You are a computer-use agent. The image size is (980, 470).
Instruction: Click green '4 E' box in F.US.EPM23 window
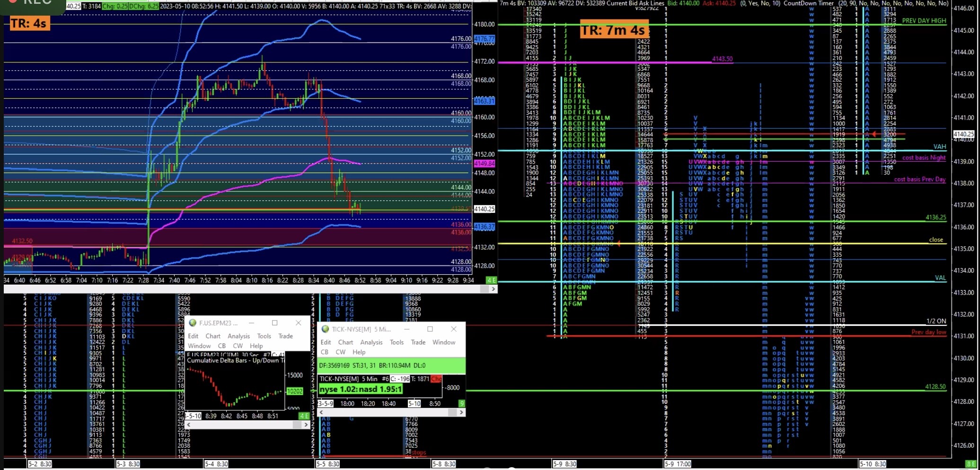click(x=304, y=416)
